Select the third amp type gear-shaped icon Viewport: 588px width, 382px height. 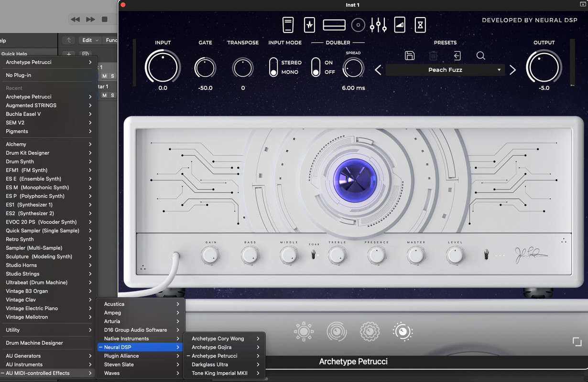coord(370,331)
